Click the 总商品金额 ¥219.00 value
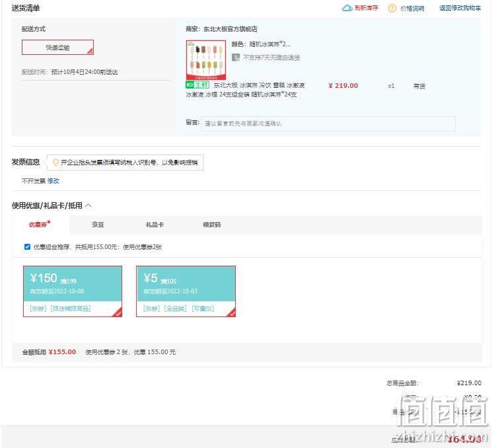494x448 pixels. [x=469, y=383]
